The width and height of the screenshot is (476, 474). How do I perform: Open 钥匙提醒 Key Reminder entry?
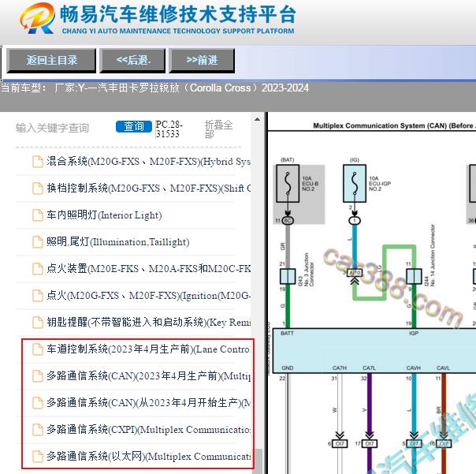click(148, 322)
